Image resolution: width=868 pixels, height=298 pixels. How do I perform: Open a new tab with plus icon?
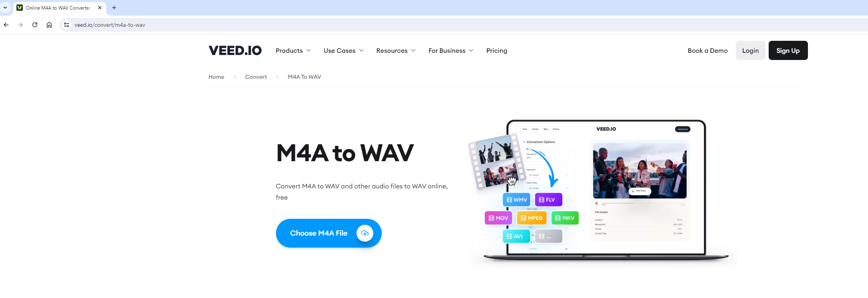tap(114, 8)
